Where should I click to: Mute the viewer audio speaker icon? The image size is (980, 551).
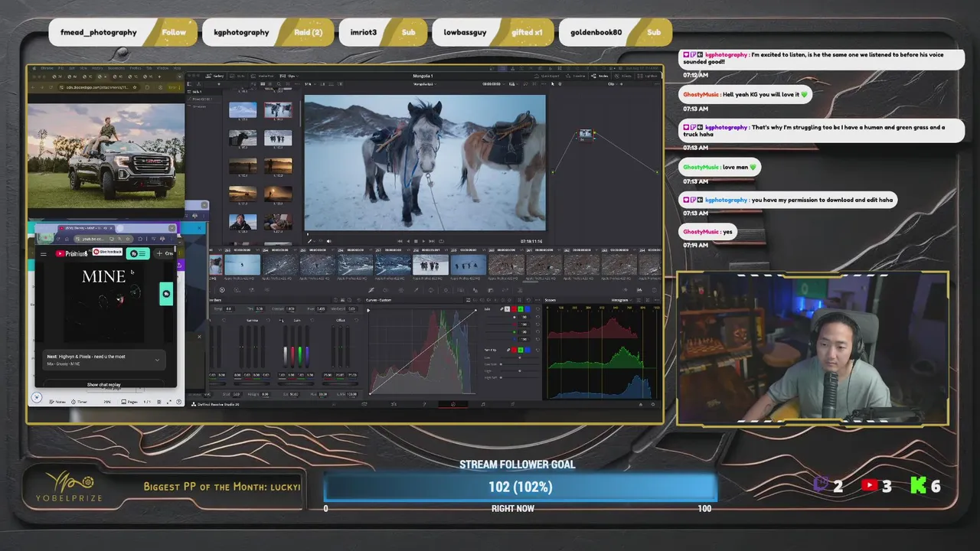328,241
